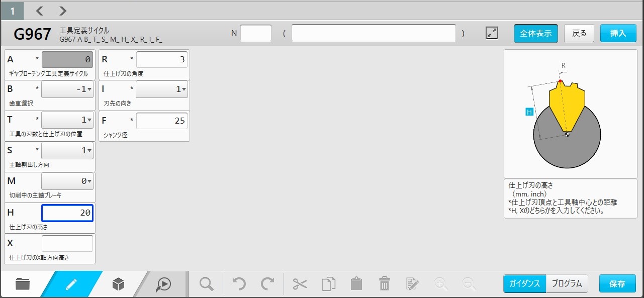644x298 pixels.
Task: Go to next tab with right chevron
Action: (63, 11)
